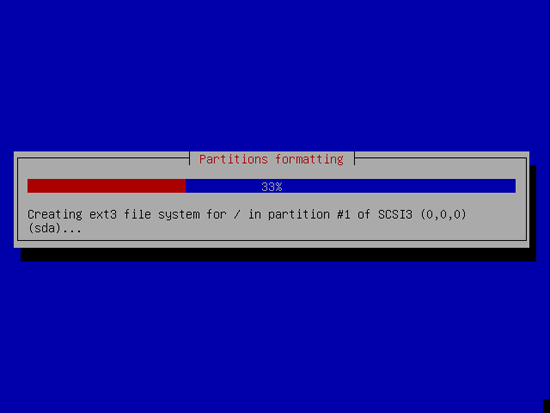
Task: Click the "/" mount point in the status message
Action: 237,214
